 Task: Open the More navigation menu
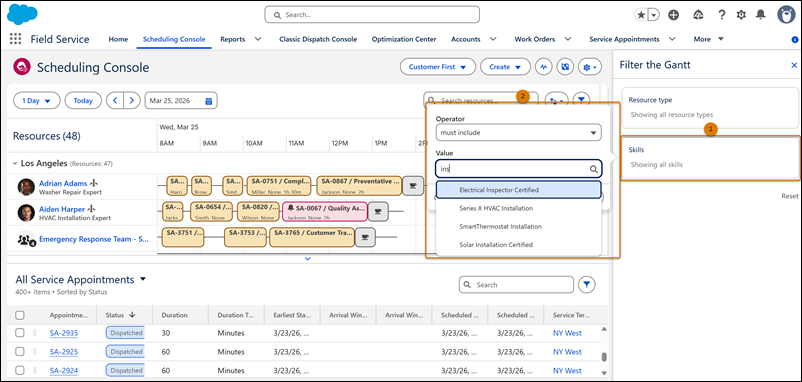(x=708, y=39)
